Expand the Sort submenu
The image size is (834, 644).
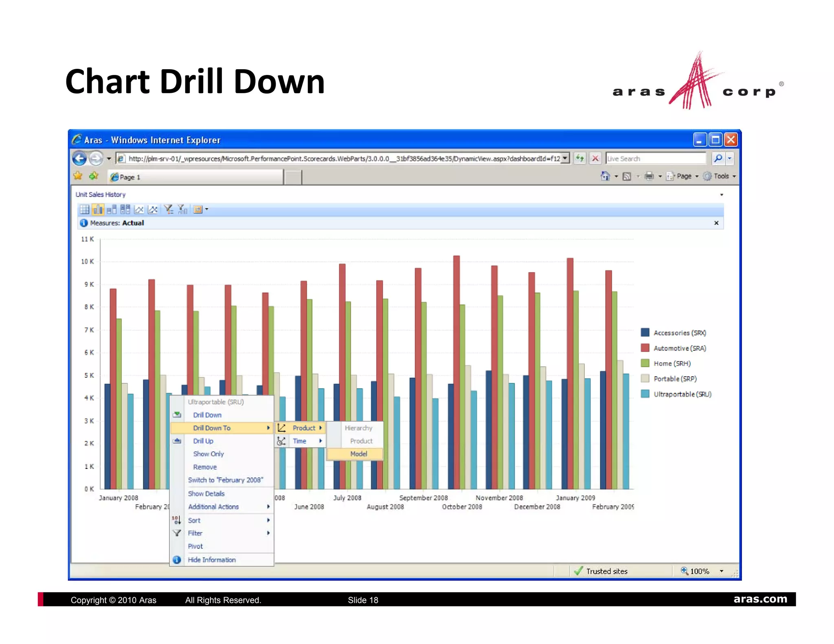tap(222, 520)
